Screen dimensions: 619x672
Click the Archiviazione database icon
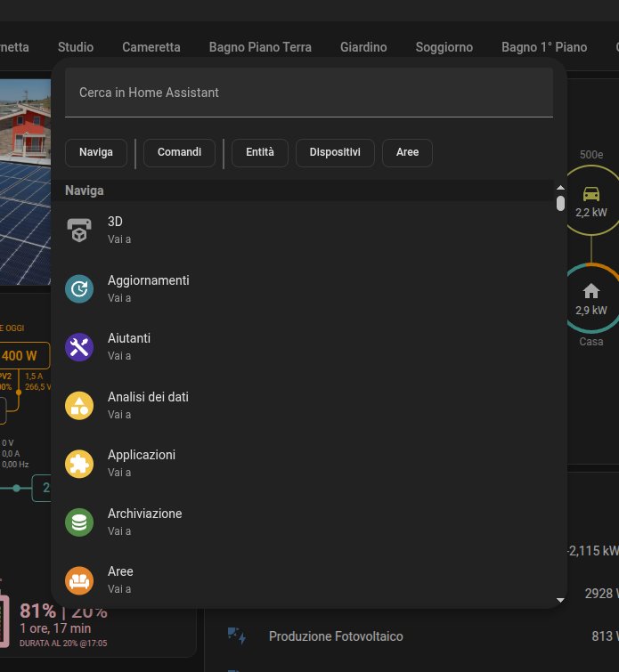pos(79,522)
